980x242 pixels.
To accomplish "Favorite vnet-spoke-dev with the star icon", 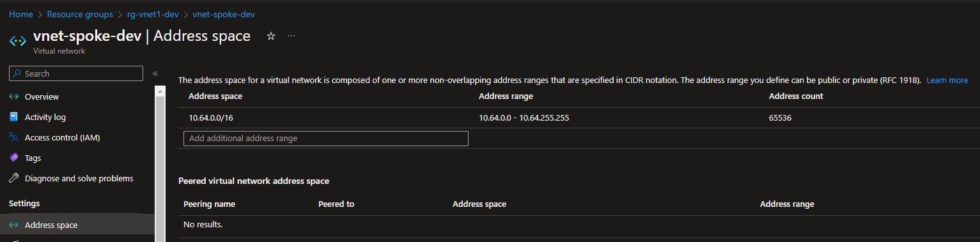I will pyautogui.click(x=270, y=36).
